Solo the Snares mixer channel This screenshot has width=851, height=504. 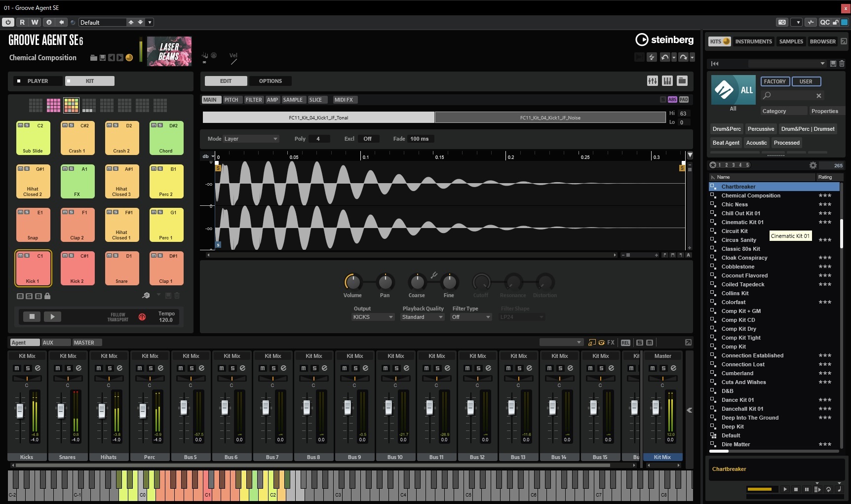click(69, 368)
